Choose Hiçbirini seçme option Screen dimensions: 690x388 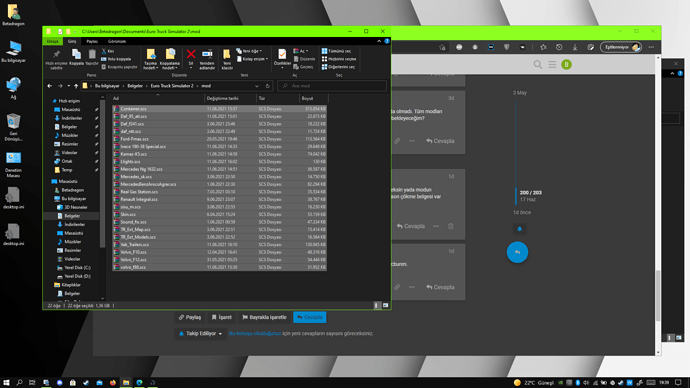339,59
